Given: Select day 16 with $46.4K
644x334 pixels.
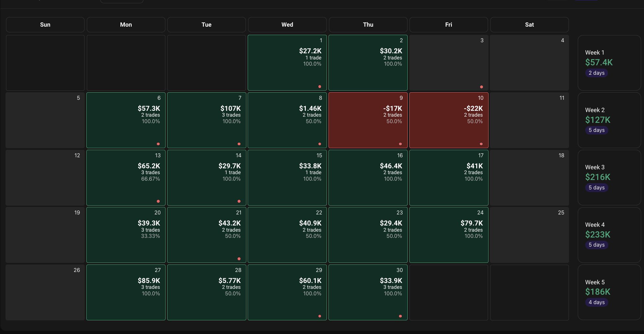Looking at the screenshot, I should pyautogui.click(x=368, y=178).
